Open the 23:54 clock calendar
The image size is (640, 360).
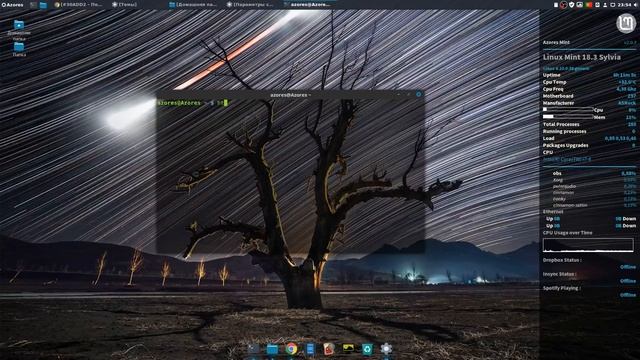[624, 5]
